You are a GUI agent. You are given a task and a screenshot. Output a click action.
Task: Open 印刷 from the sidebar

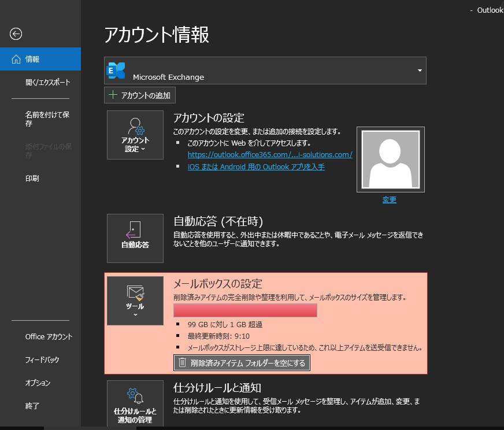[x=32, y=179]
